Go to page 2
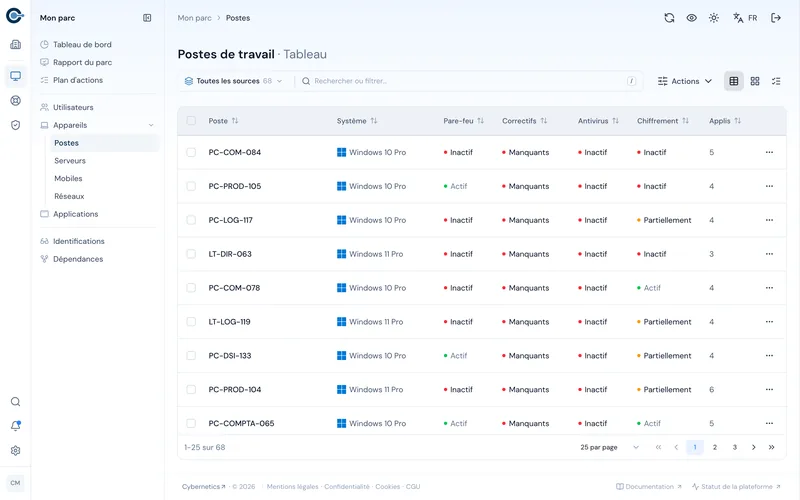The width and height of the screenshot is (800, 500). pos(715,447)
